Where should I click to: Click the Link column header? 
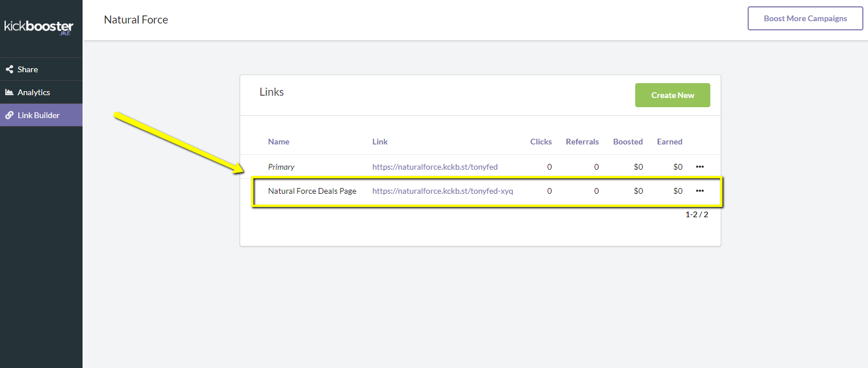380,142
